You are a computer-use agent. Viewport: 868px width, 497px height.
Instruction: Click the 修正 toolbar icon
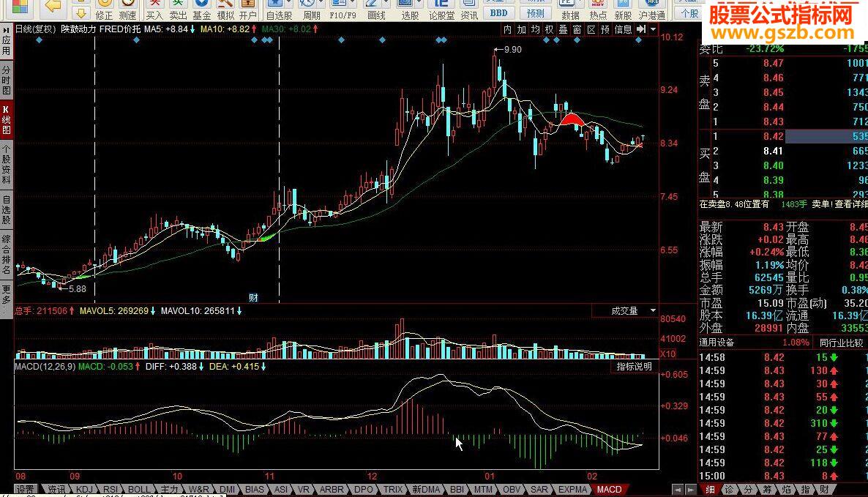point(104,10)
